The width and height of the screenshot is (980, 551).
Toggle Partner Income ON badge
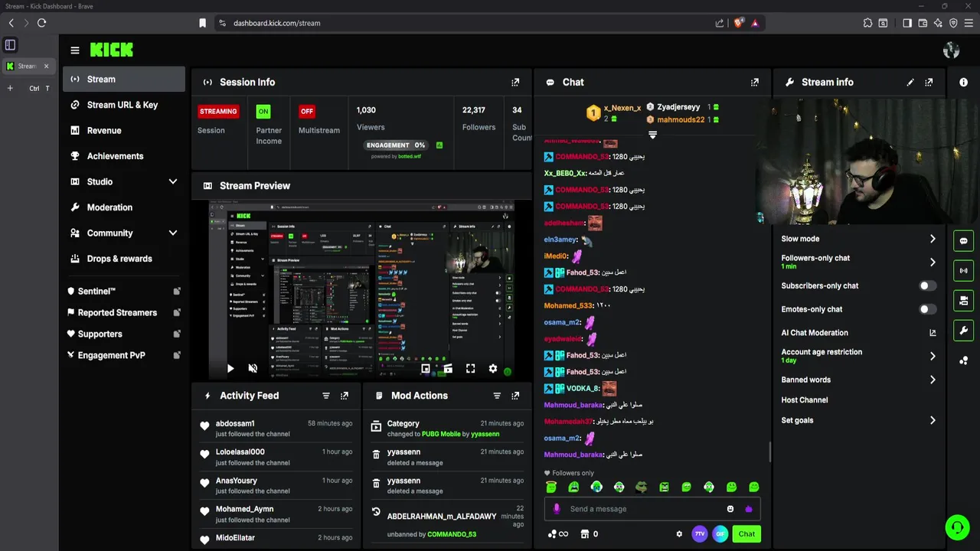263,111
